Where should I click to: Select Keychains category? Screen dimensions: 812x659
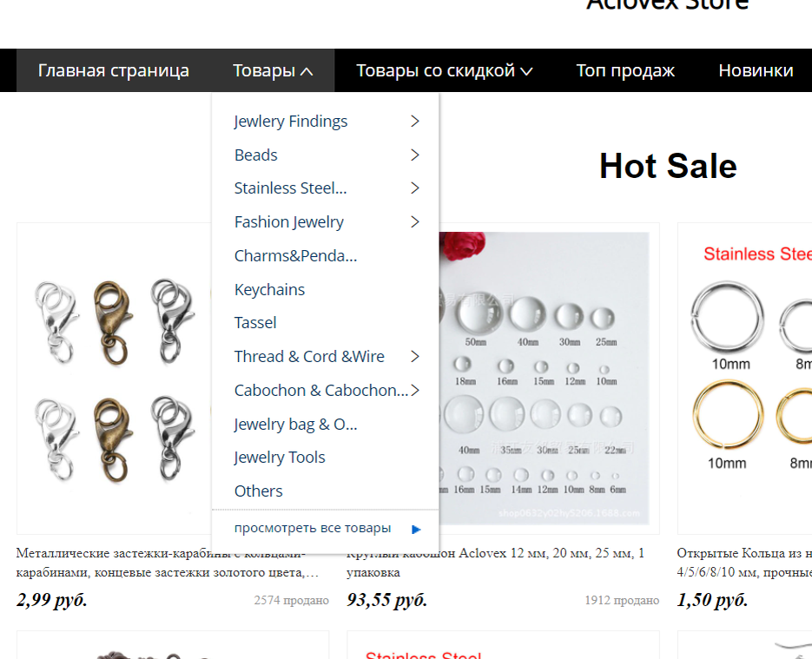click(269, 289)
